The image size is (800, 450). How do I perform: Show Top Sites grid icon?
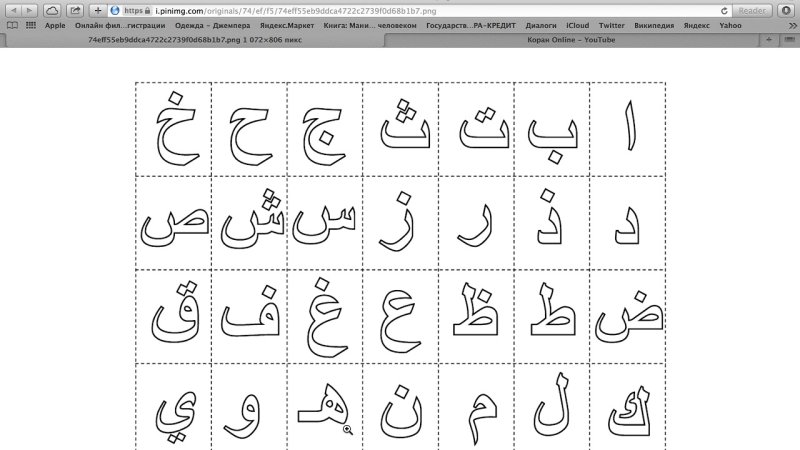click(x=30, y=25)
